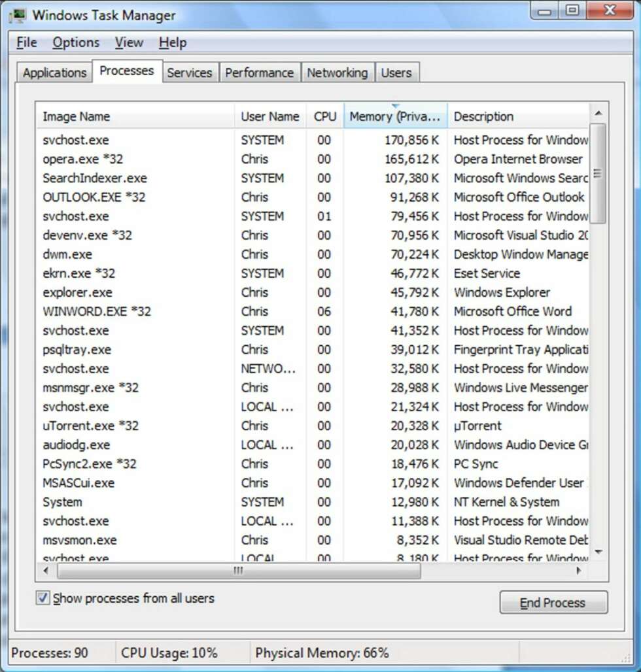Image resolution: width=641 pixels, height=672 pixels.
Task: Toggle Show processes from all users checkbox
Action: coord(43,597)
